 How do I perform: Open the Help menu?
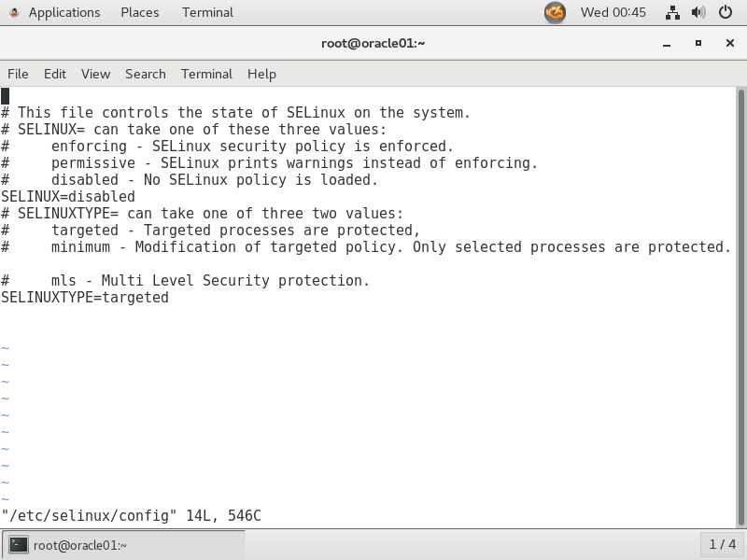click(261, 74)
